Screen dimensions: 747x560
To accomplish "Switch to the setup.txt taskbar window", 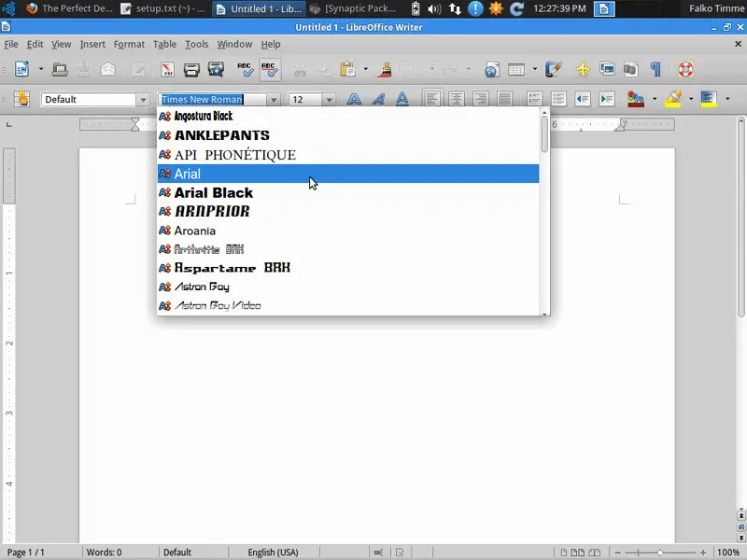I will 163,8.
